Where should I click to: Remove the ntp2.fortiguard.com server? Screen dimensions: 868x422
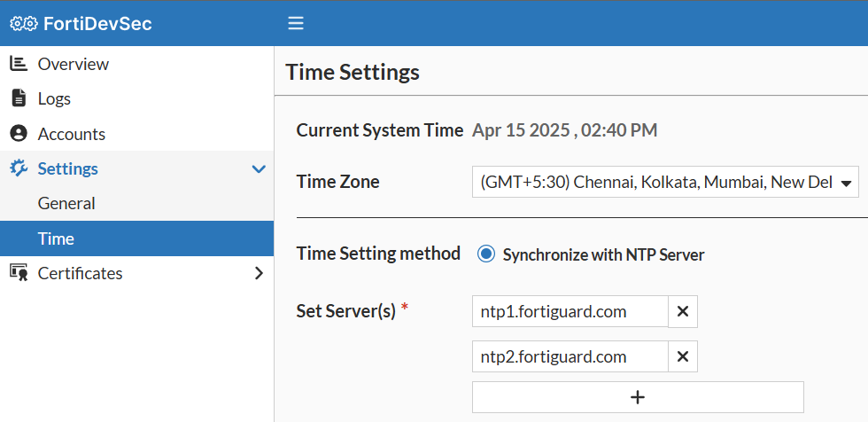[x=683, y=356]
